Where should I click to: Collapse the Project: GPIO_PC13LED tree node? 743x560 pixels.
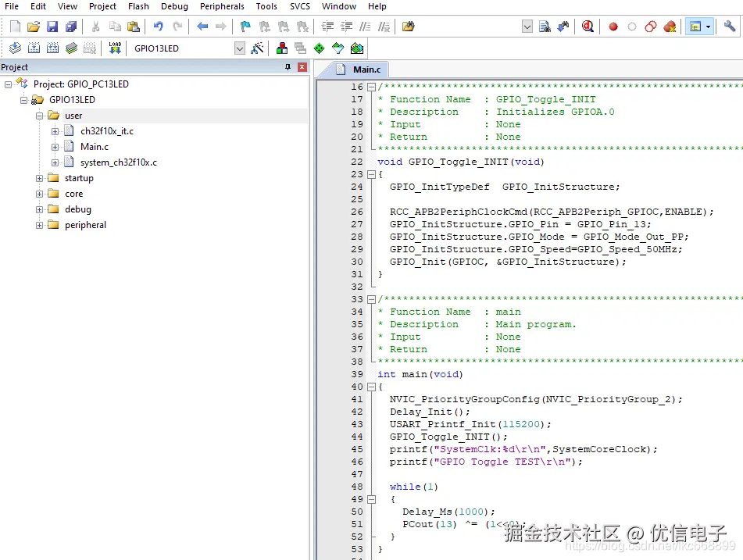click(x=8, y=84)
